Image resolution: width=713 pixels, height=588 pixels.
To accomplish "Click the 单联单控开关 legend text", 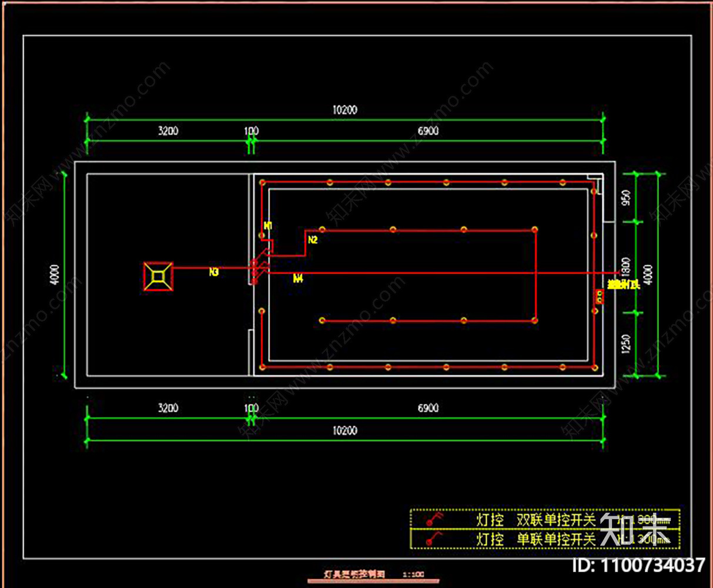I will [x=556, y=539].
